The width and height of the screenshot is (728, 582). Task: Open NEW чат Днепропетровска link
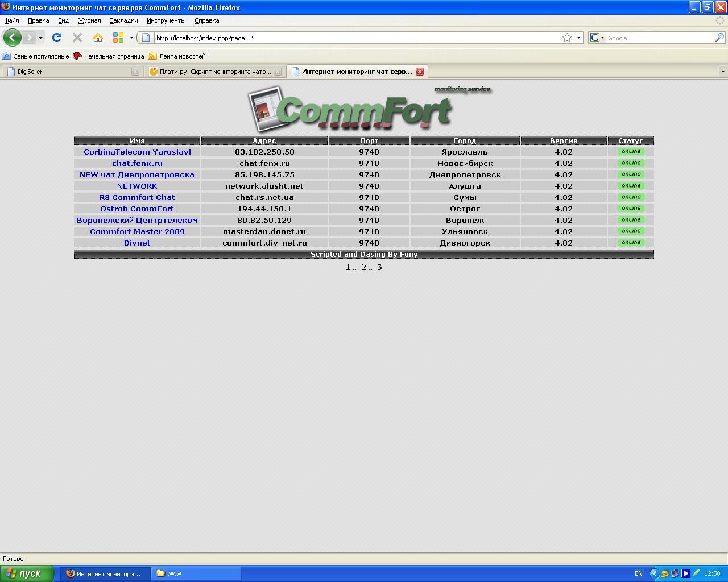[137, 174]
